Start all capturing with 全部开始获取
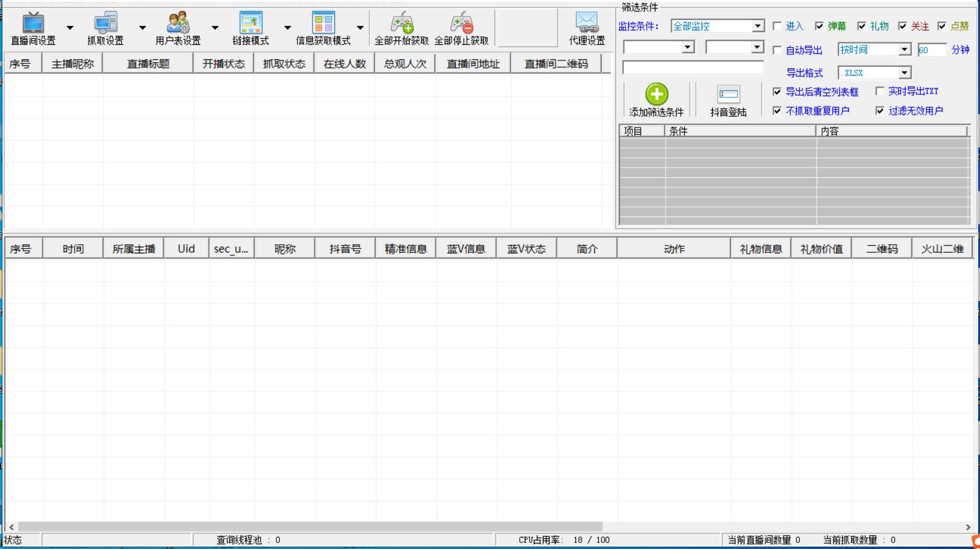The height and width of the screenshot is (549, 980). 401,28
